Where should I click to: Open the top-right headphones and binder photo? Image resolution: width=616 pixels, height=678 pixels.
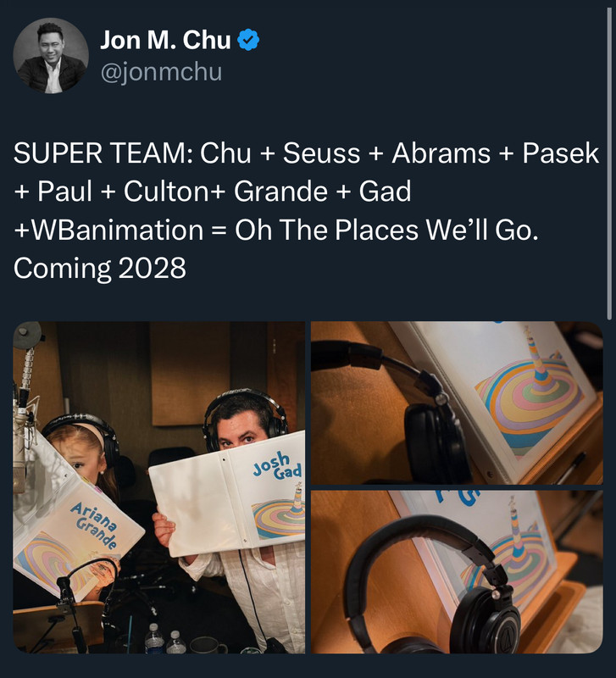point(457,403)
